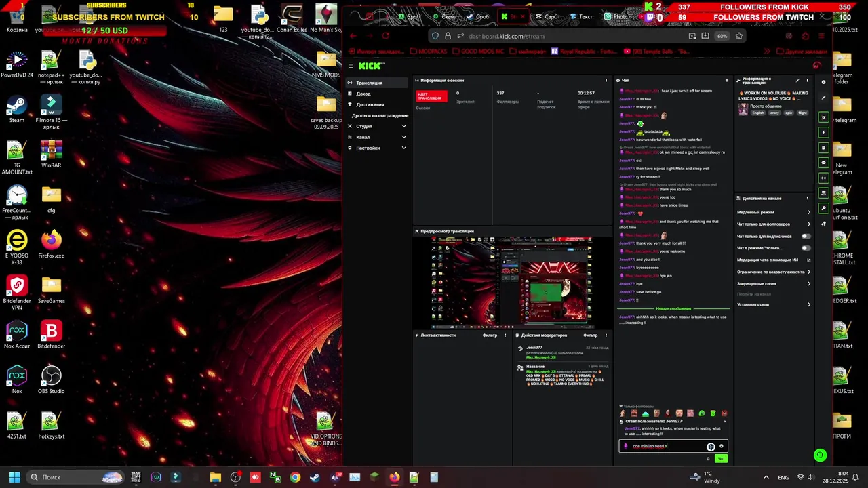Screen dimensions: 868x488
Task: Open OBS Studio desktop shortcut
Action: coord(52,380)
